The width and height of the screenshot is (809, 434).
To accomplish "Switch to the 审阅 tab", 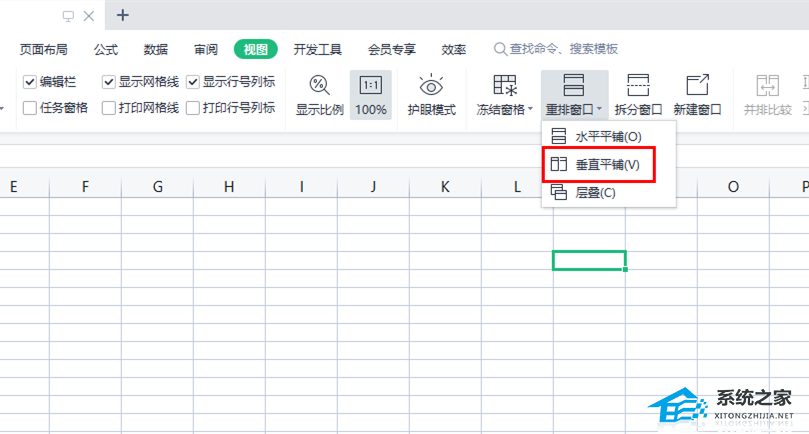I will (x=206, y=50).
